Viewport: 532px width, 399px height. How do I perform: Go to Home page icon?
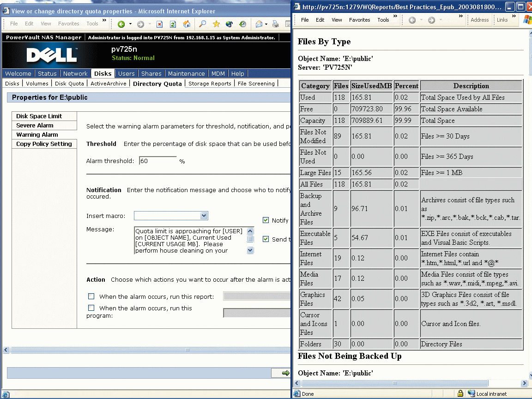(x=187, y=24)
